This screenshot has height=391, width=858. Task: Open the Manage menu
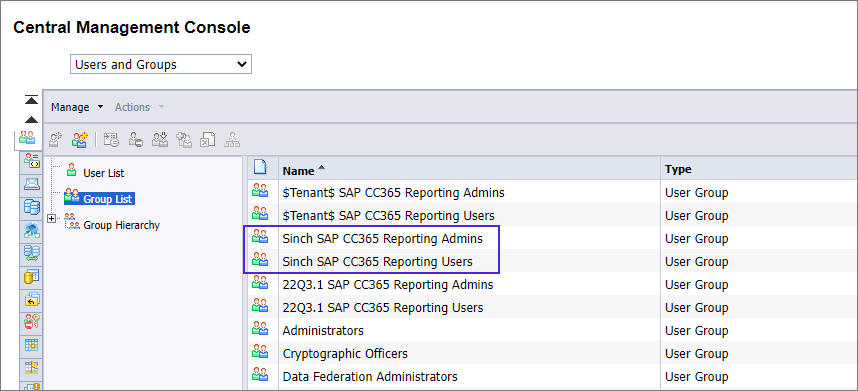pos(77,107)
